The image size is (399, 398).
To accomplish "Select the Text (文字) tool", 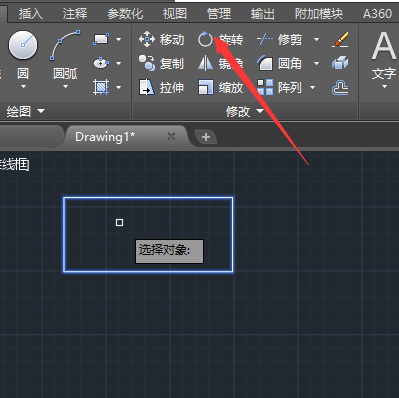I will [384, 55].
